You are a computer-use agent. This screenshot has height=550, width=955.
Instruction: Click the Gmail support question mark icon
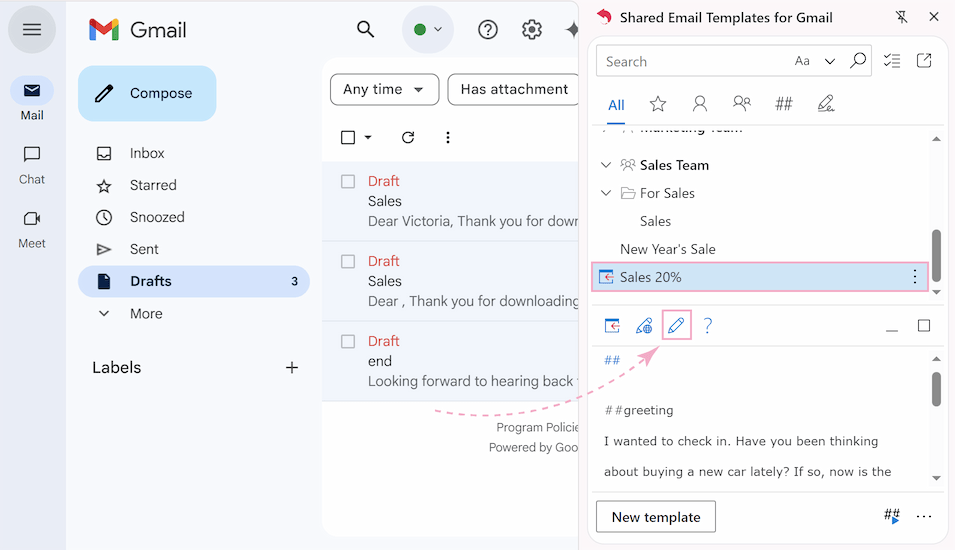488,30
